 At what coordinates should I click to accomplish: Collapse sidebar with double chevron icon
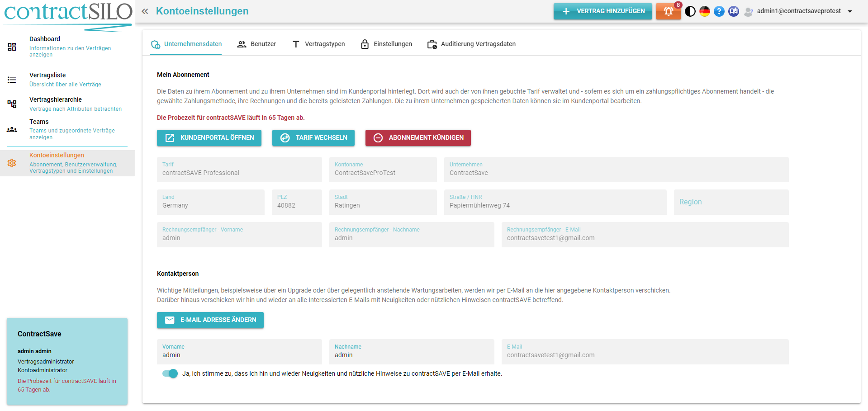145,11
